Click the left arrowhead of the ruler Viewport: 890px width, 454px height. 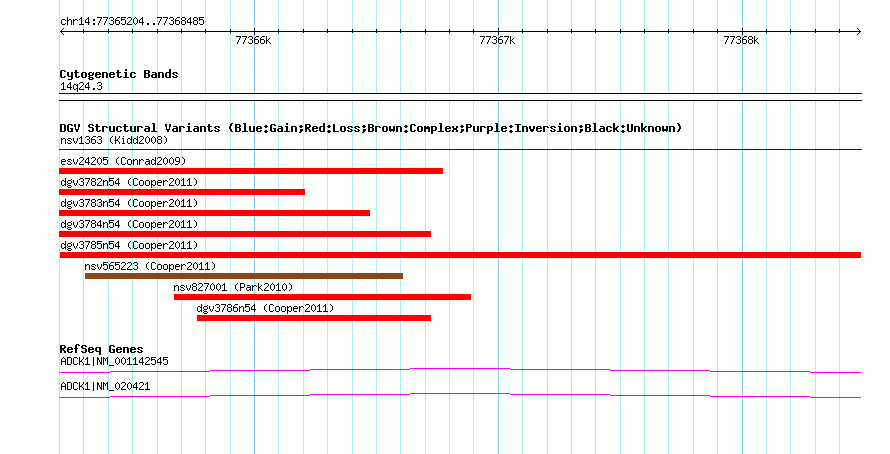pyautogui.click(x=62, y=32)
